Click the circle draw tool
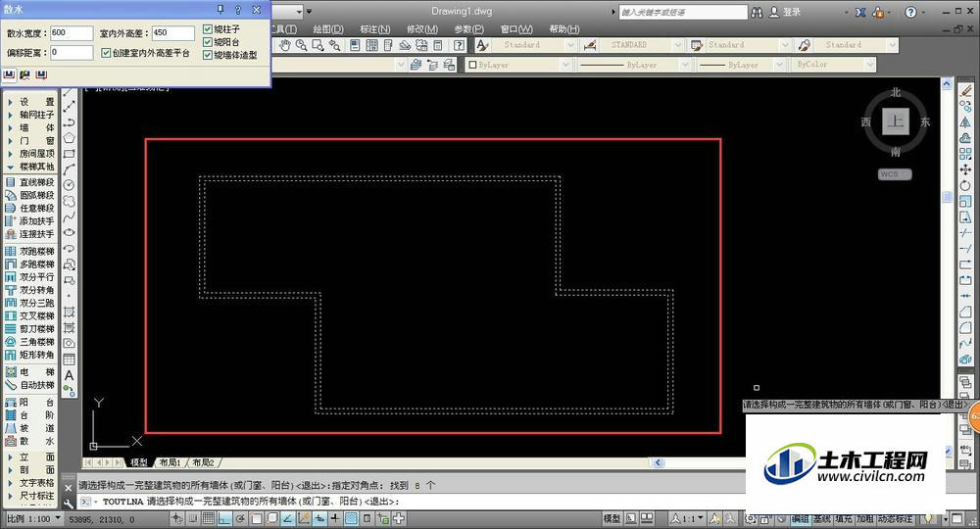This screenshot has height=529, width=980. (69, 185)
